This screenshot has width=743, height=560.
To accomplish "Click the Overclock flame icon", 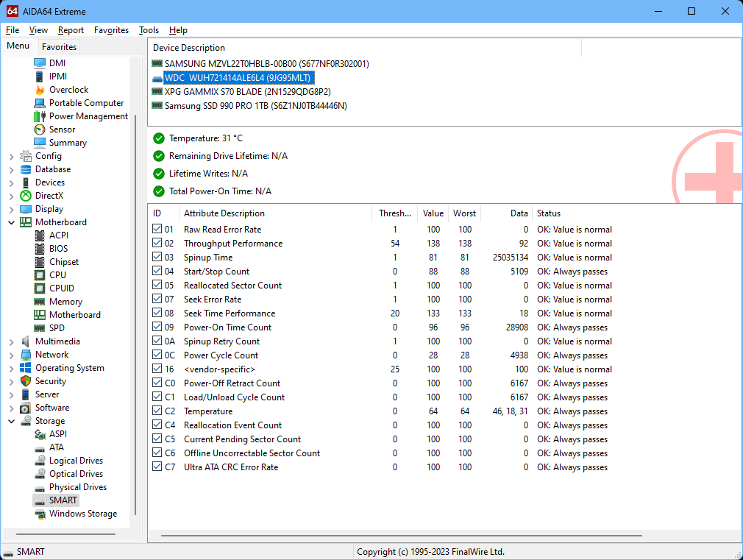I will point(40,90).
